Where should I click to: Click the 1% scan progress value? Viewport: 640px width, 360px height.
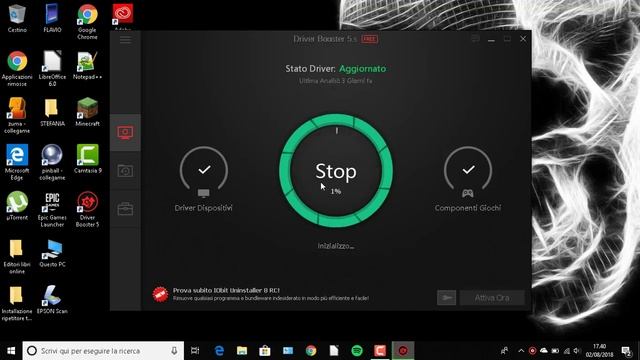coord(336,191)
